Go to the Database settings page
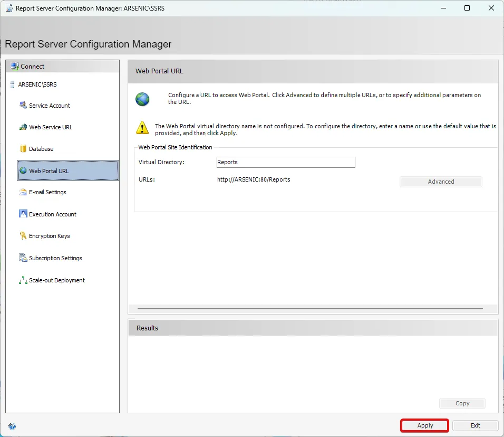Screen dimensions: 504x437 coord(41,149)
